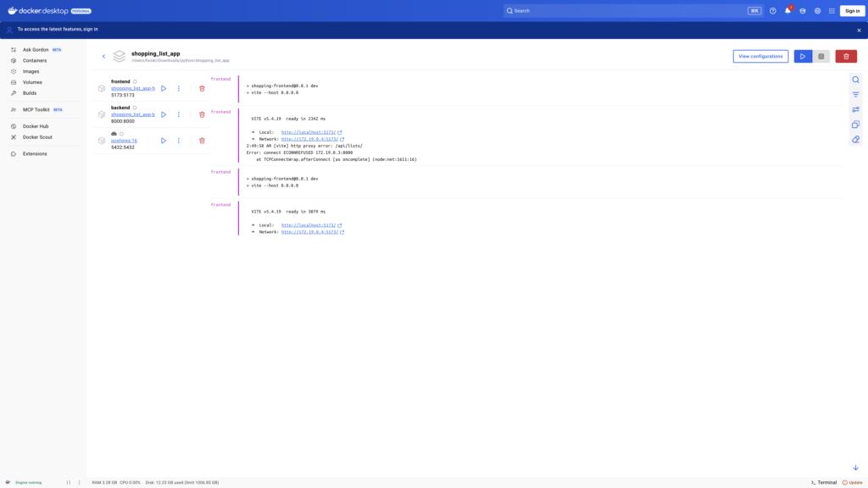Open the shopping_list_app-backend image link
Screen dimensions: 868x488
pos(133,114)
